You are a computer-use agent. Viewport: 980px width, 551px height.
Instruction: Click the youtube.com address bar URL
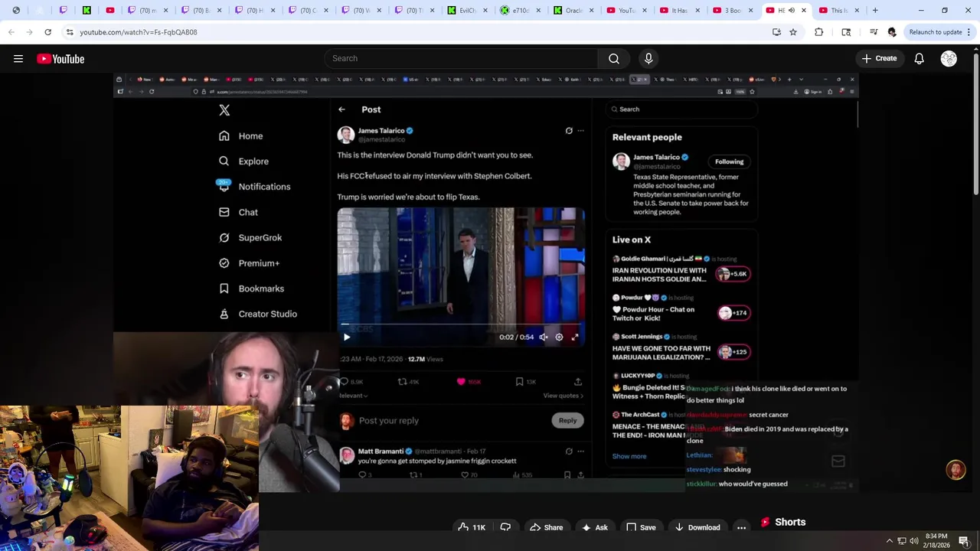click(139, 32)
